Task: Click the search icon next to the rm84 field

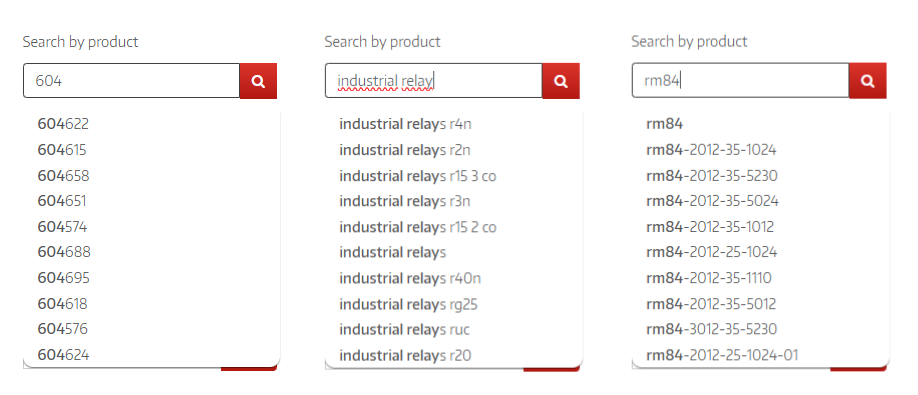Action: point(868,81)
